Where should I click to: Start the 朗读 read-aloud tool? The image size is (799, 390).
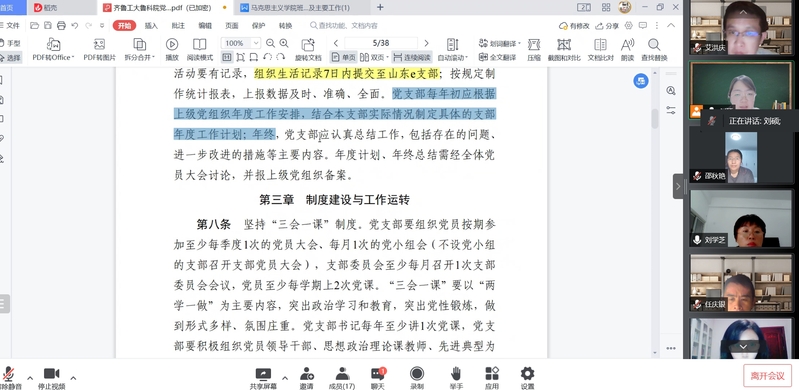click(627, 49)
